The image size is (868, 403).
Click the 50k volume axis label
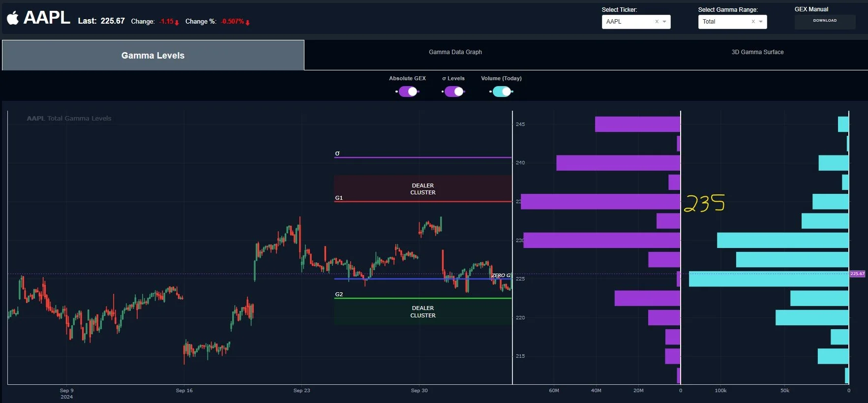[784, 391]
